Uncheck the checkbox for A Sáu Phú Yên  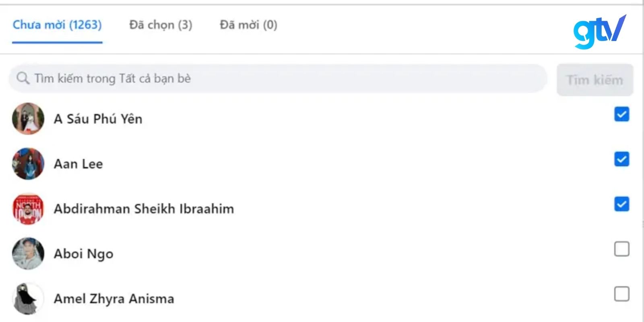pyautogui.click(x=621, y=114)
